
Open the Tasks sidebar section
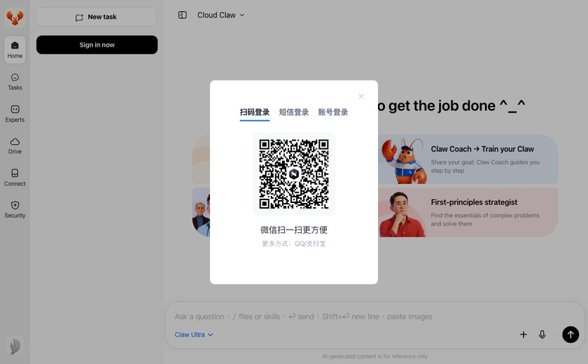[15, 82]
